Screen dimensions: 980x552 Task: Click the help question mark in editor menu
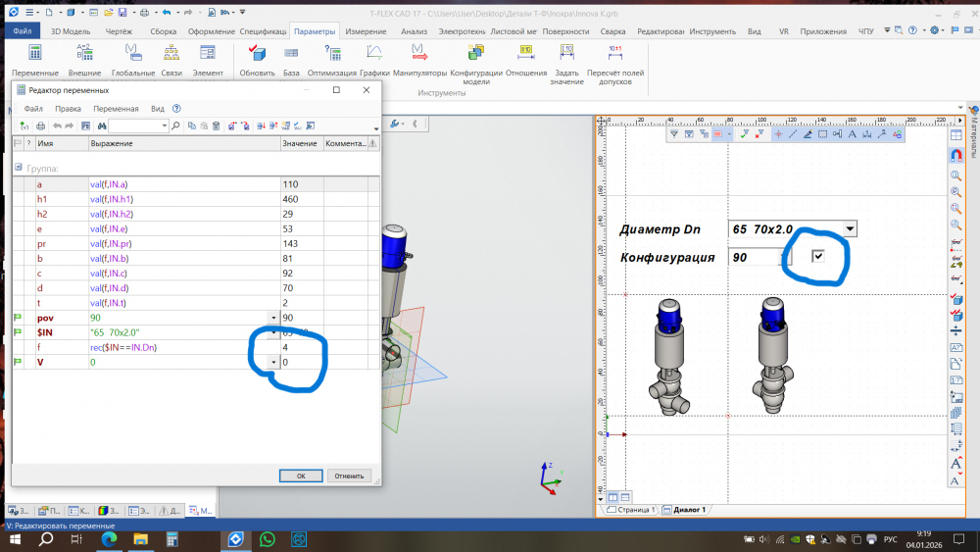[176, 109]
